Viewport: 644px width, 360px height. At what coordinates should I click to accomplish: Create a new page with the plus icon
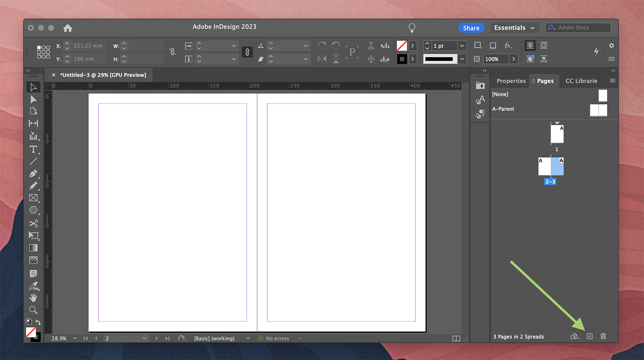coord(589,336)
